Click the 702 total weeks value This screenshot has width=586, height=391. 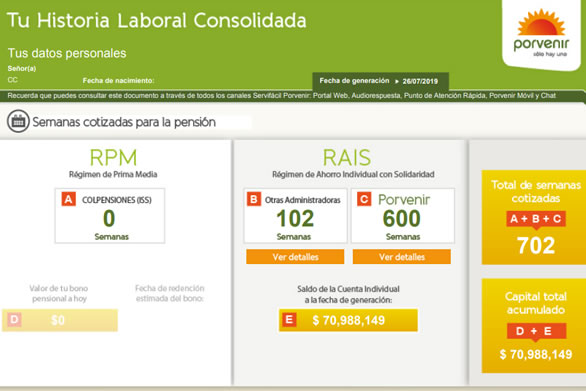pyautogui.click(x=536, y=245)
